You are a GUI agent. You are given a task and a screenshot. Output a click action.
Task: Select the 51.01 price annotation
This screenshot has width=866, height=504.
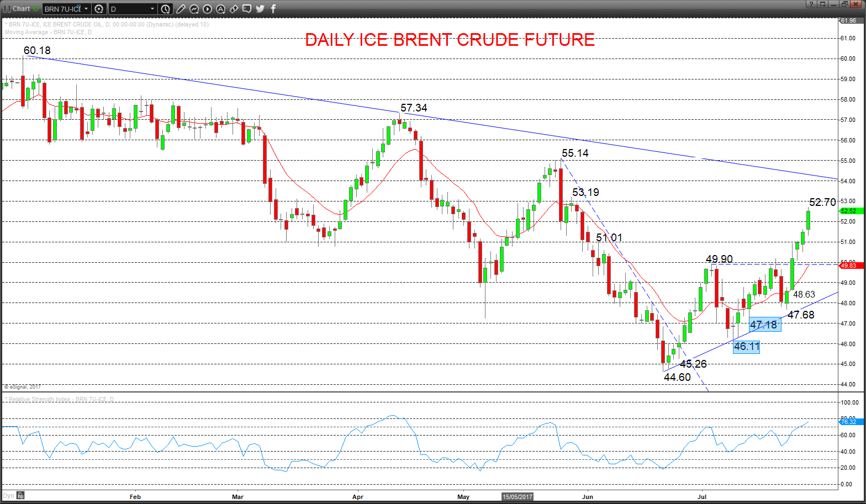coord(609,237)
